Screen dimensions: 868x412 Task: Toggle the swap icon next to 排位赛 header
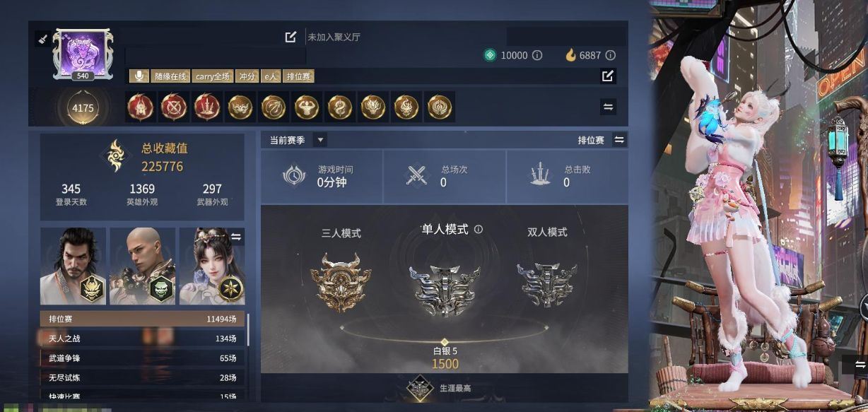coord(619,140)
